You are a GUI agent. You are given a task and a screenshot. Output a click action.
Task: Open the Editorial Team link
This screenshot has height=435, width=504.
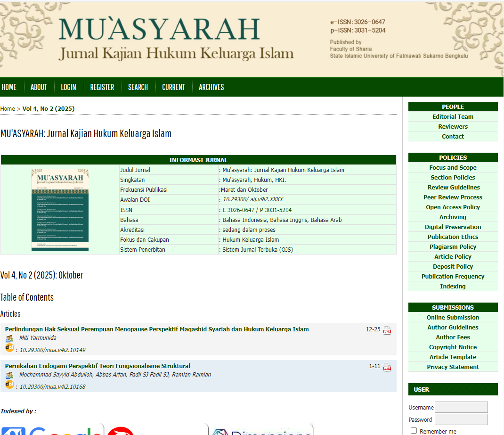(453, 117)
